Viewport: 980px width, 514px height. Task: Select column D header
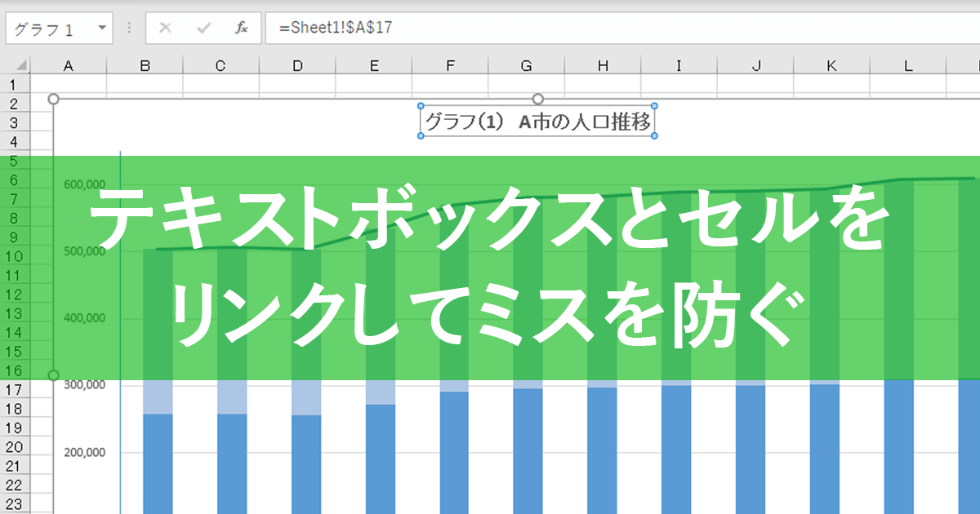click(297, 66)
